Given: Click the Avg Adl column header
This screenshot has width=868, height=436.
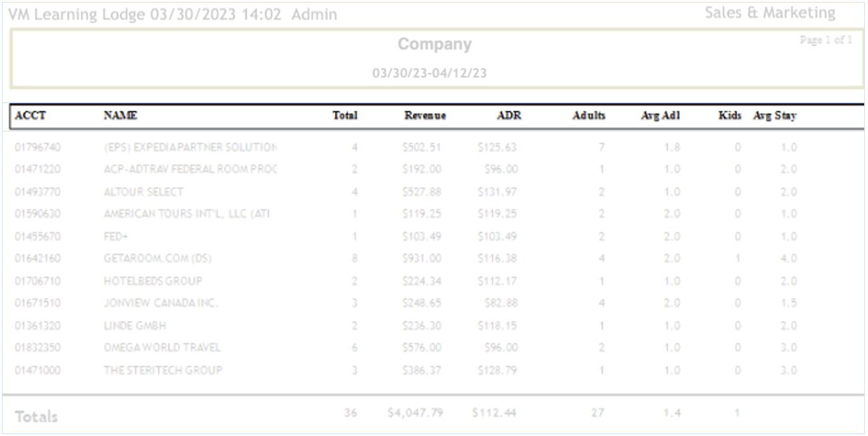Looking at the screenshot, I should pyautogui.click(x=660, y=116).
